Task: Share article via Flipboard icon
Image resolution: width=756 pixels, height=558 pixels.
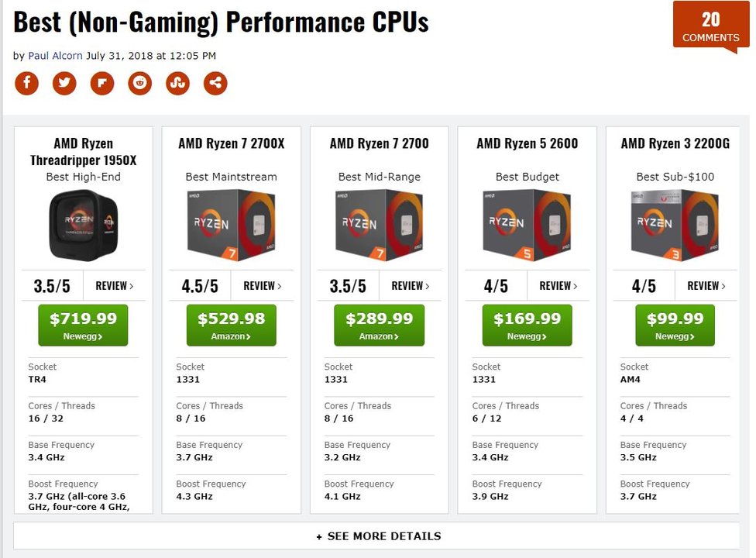Action: click(102, 83)
